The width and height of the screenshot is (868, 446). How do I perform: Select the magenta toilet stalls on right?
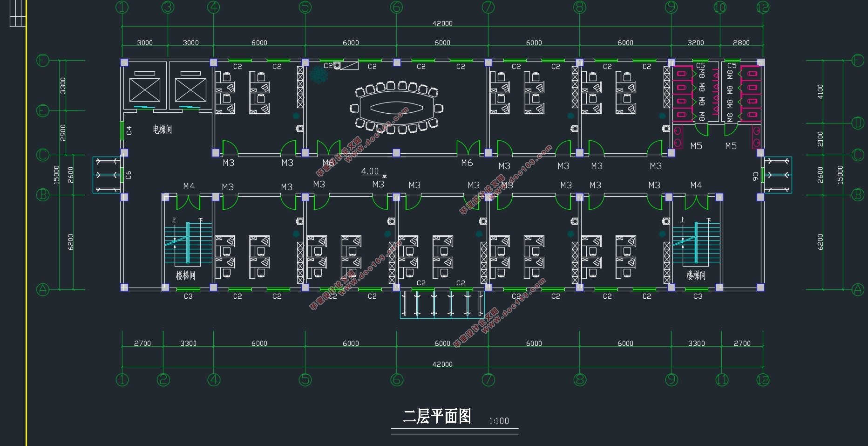751,93
